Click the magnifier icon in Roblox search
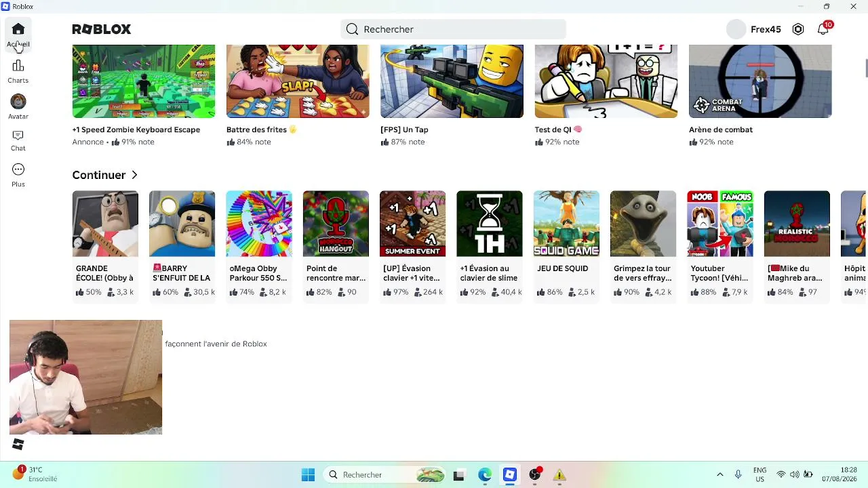The width and height of the screenshot is (868, 488). click(352, 29)
